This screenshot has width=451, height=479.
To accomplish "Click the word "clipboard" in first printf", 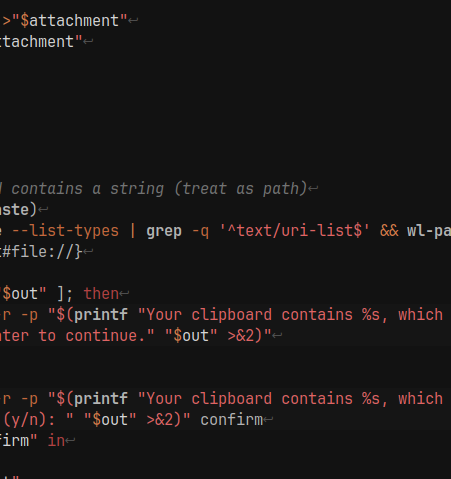I will (x=232, y=315).
